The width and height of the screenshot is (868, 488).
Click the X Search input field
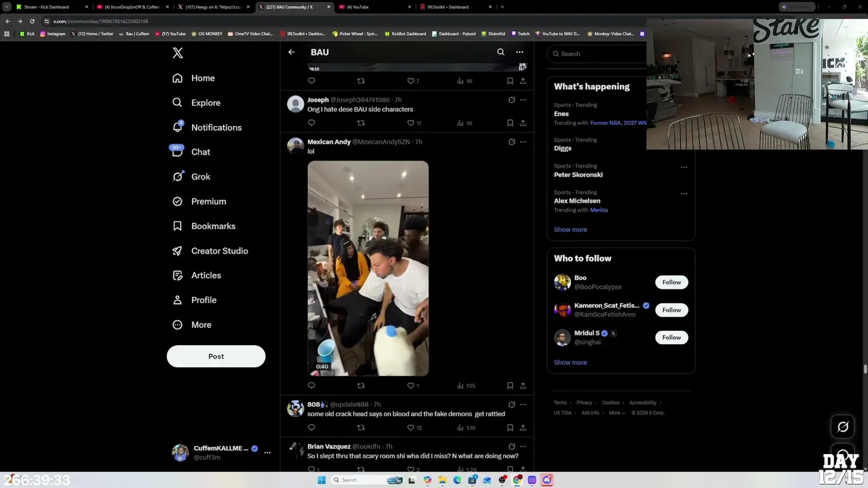coord(597,54)
